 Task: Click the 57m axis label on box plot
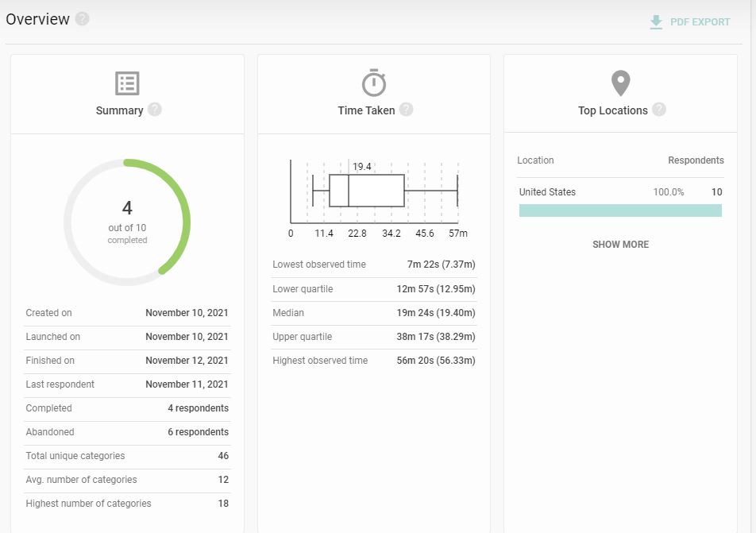point(458,234)
